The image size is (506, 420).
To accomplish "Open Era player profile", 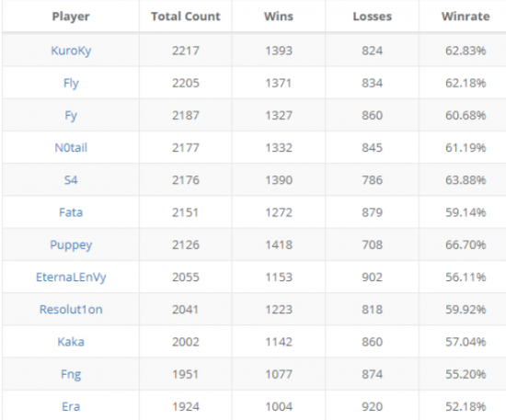I will [x=71, y=406].
